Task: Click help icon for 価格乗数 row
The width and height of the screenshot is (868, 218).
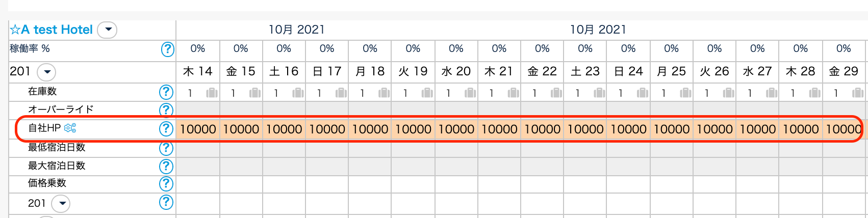Action: (166, 184)
